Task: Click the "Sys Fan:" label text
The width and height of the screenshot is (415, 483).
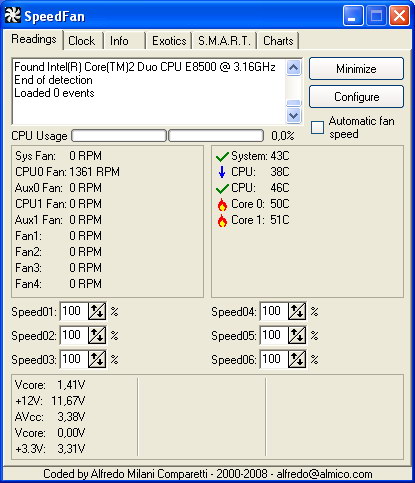Action: (x=35, y=156)
